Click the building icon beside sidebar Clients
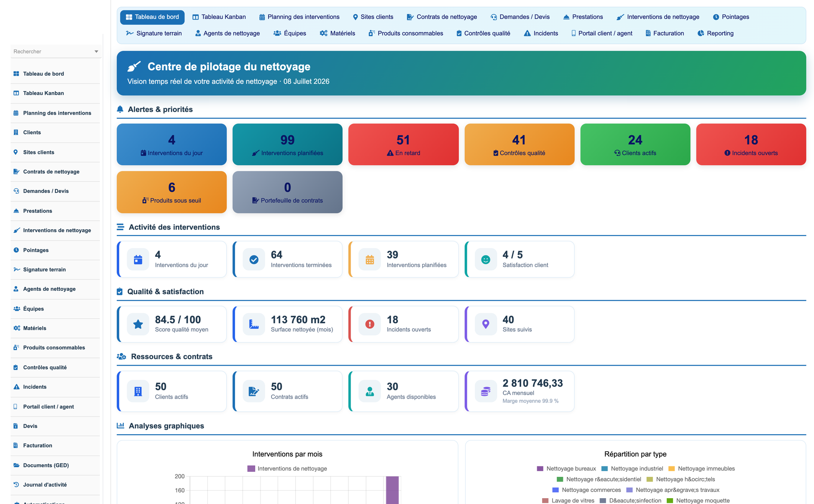The image size is (814, 504). coord(16,132)
